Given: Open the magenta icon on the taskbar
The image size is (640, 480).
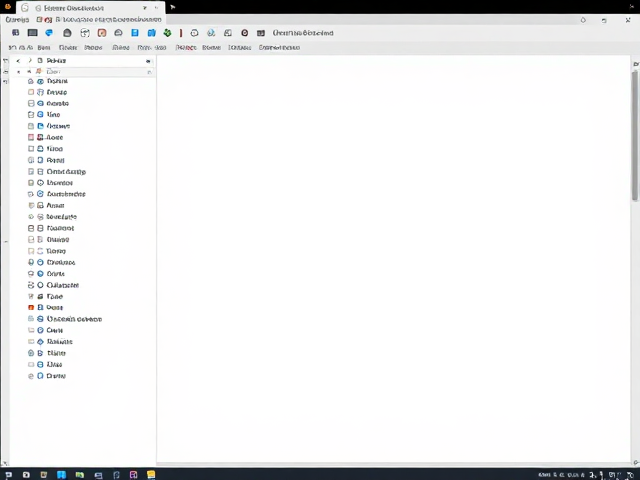Looking at the screenshot, I should pos(133,475).
